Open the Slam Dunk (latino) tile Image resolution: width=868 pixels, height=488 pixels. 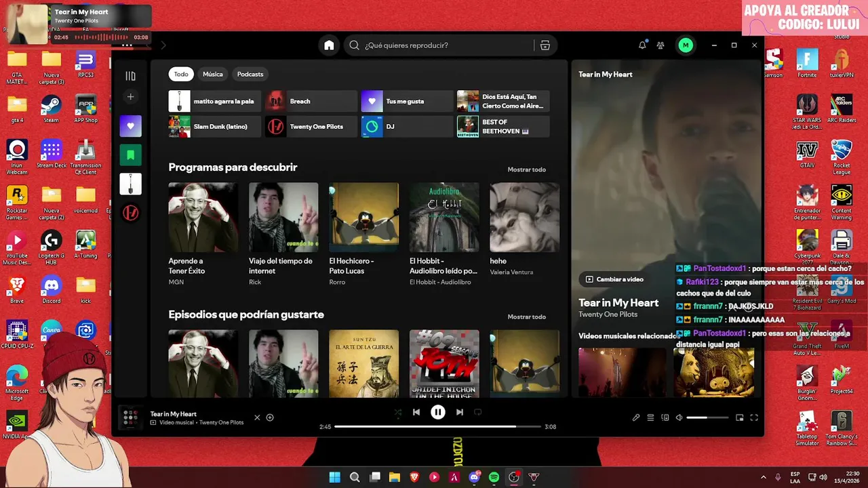pyautogui.click(x=215, y=127)
